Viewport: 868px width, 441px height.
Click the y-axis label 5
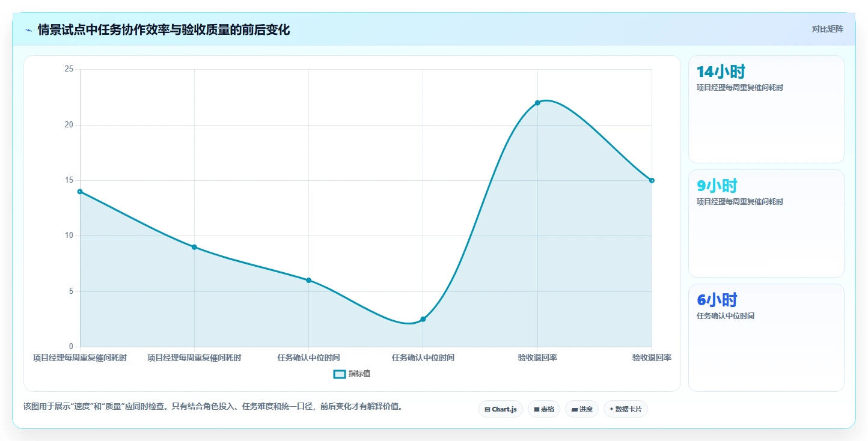coord(71,291)
